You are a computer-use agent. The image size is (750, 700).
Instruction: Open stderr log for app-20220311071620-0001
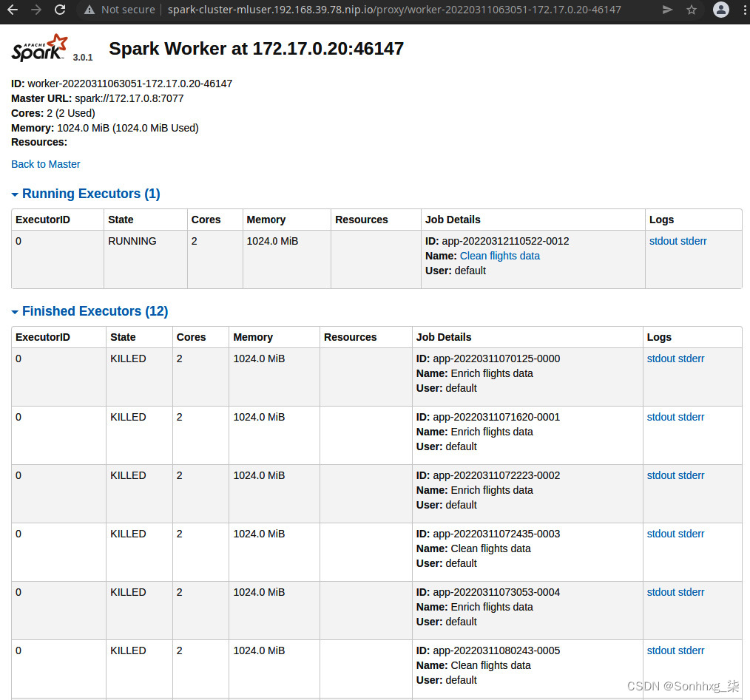coord(692,417)
